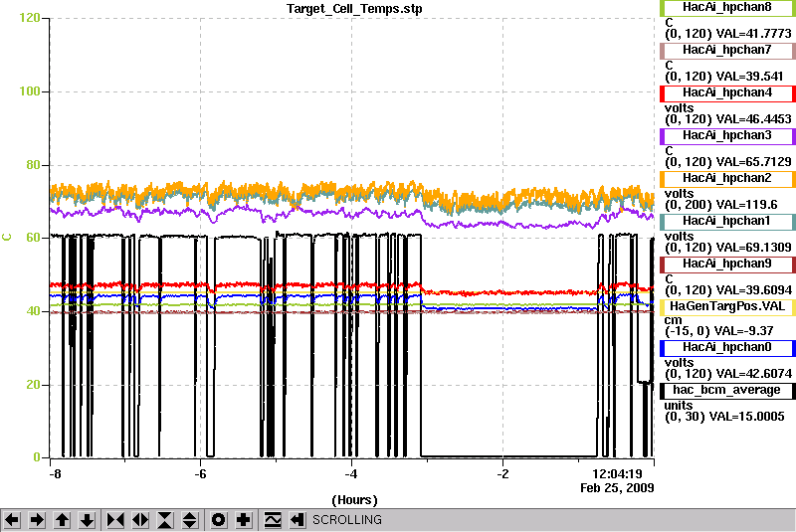The image size is (796, 532).
Task: Click the VAL=39.541 reading
Action: (x=749, y=77)
